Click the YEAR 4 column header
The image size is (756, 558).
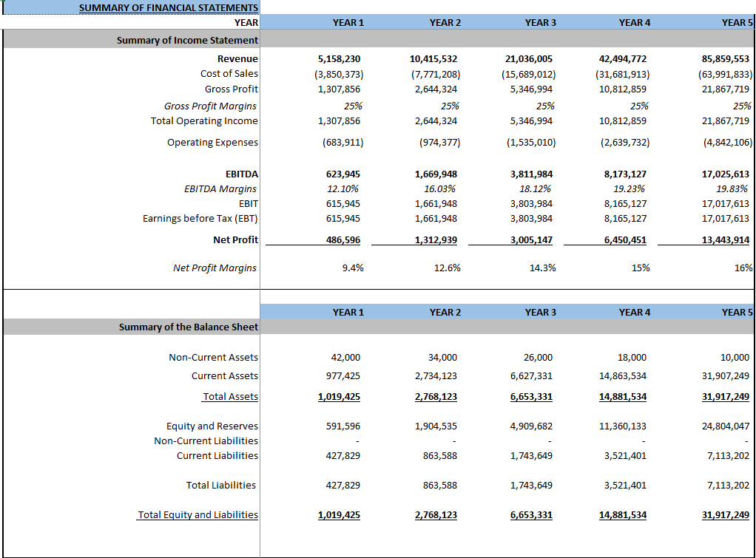pyautogui.click(x=634, y=22)
